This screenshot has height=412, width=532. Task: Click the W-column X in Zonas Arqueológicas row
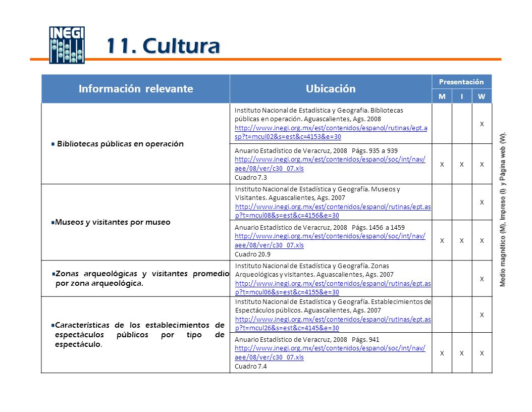482,279
